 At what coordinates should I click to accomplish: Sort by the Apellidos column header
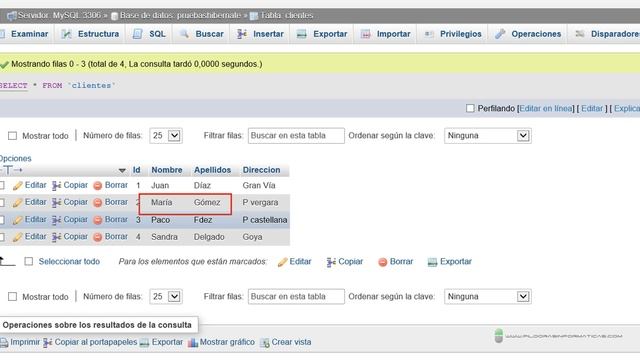(212, 170)
